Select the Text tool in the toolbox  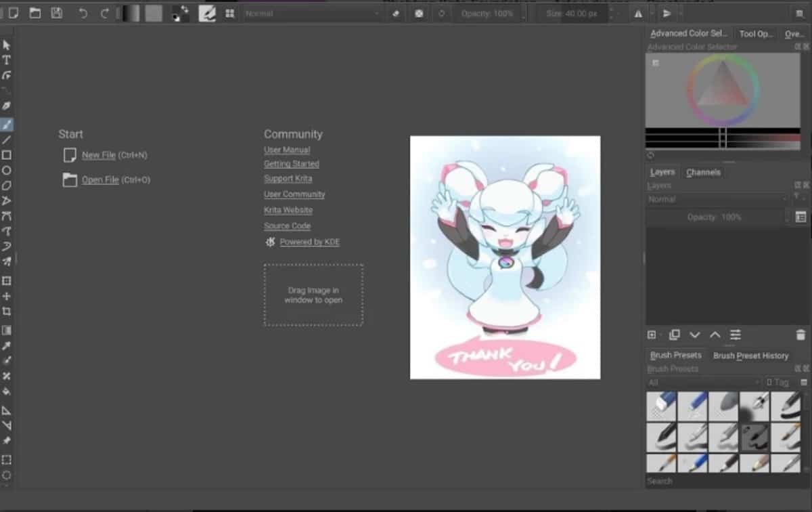pos(7,60)
